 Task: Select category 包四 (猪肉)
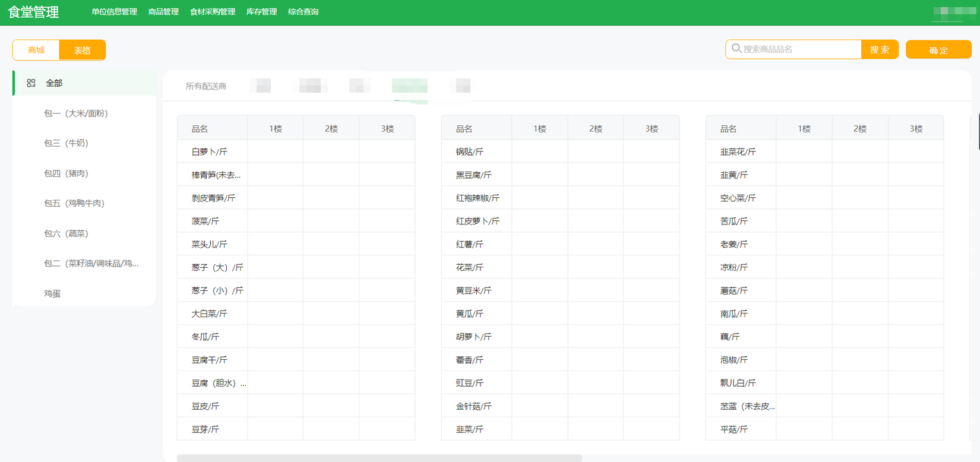[x=66, y=173]
